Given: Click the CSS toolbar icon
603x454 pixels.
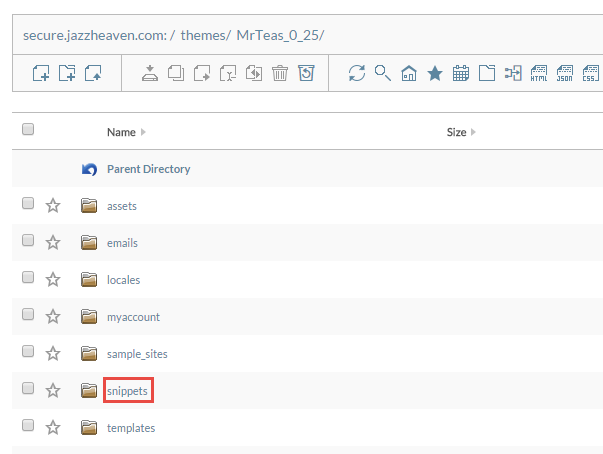Looking at the screenshot, I should pos(591,73).
